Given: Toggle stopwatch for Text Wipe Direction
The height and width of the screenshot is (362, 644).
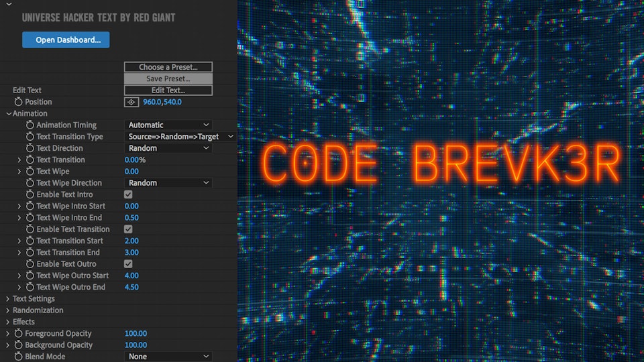Looking at the screenshot, I should tap(30, 183).
